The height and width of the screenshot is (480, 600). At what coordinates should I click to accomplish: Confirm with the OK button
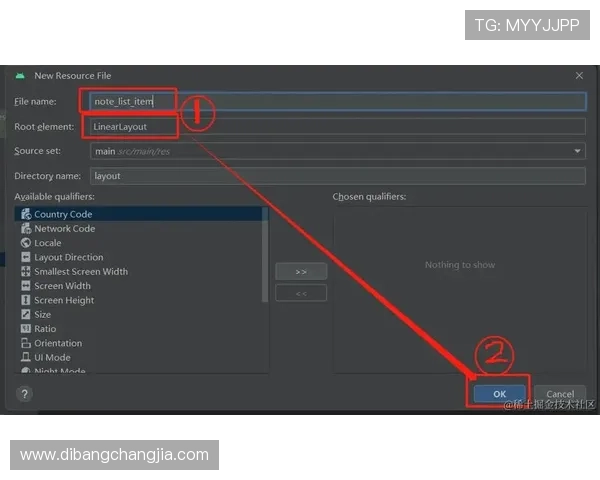pyautogui.click(x=500, y=394)
